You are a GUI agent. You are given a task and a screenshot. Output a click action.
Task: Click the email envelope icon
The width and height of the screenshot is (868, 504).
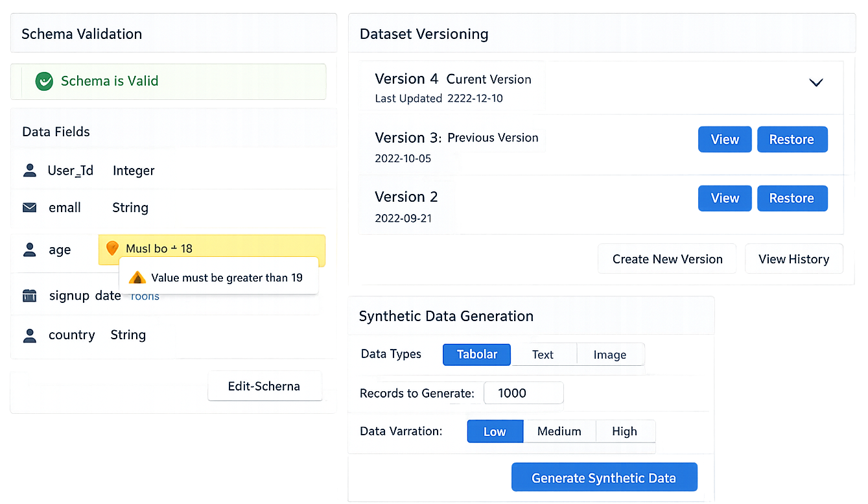tap(30, 208)
